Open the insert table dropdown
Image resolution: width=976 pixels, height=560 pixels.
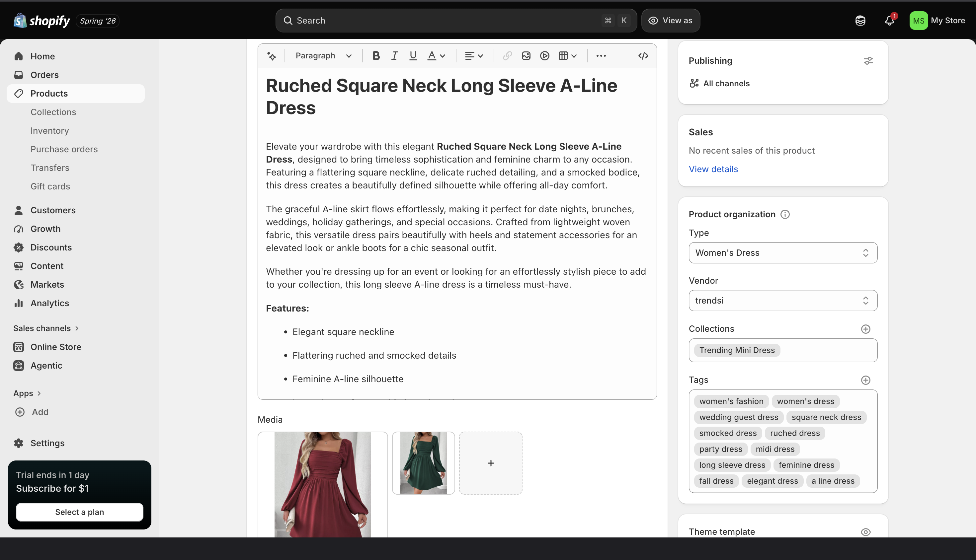pyautogui.click(x=568, y=56)
